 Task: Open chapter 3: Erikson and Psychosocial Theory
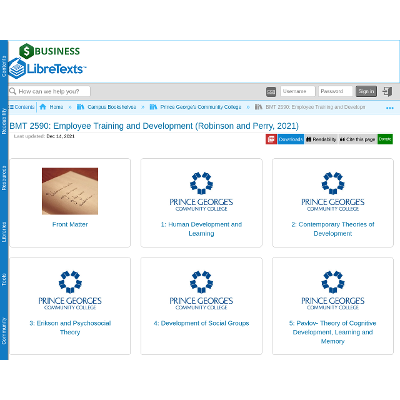click(70, 328)
